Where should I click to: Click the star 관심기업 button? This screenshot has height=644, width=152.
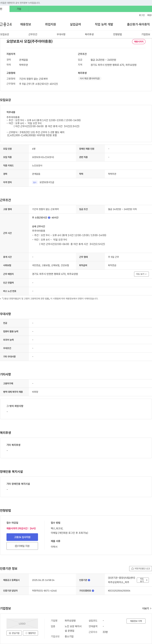pyautogui.click(x=14, y=633)
